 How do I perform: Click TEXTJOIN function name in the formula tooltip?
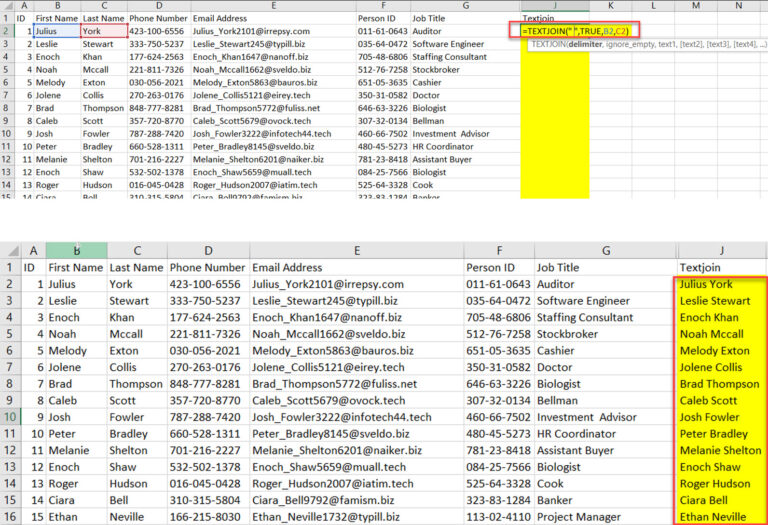[x=549, y=44]
